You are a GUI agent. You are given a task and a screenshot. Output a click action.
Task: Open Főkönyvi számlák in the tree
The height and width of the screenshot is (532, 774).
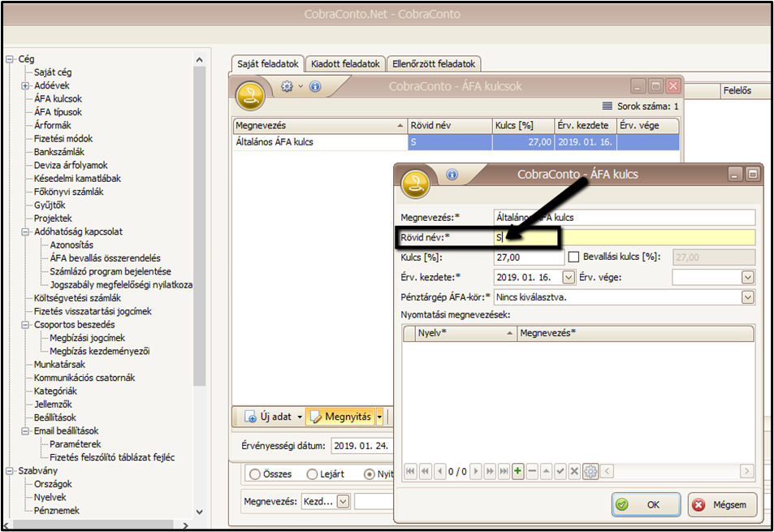[68, 192]
